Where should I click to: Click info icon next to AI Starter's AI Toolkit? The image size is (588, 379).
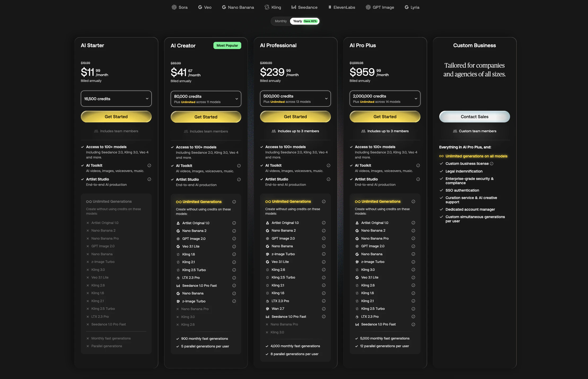click(x=149, y=165)
